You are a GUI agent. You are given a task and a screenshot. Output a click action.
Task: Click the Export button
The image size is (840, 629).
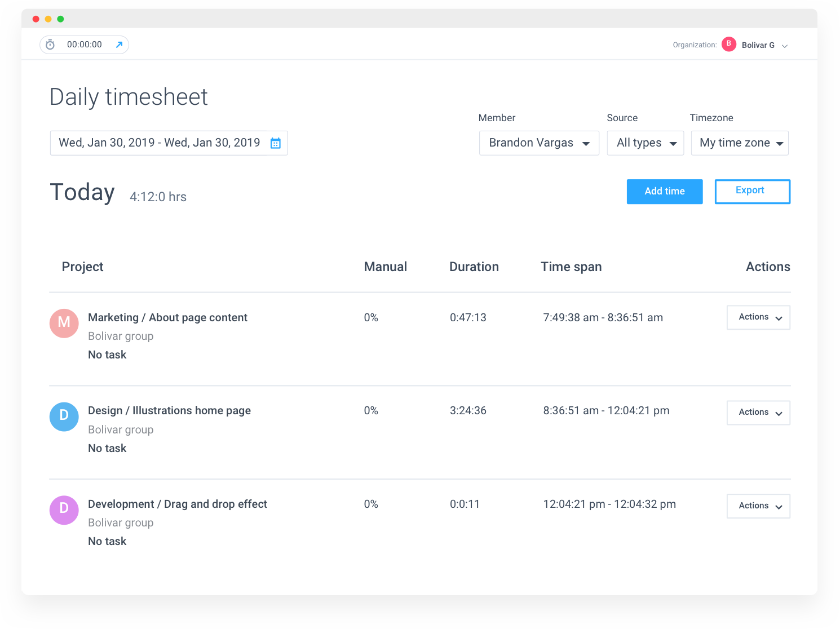tap(753, 192)
